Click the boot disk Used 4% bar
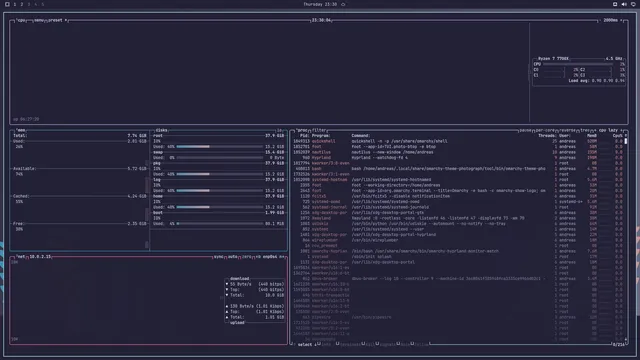Image resolution: width=640 pixels, height=360 pixels. point(220,224)
